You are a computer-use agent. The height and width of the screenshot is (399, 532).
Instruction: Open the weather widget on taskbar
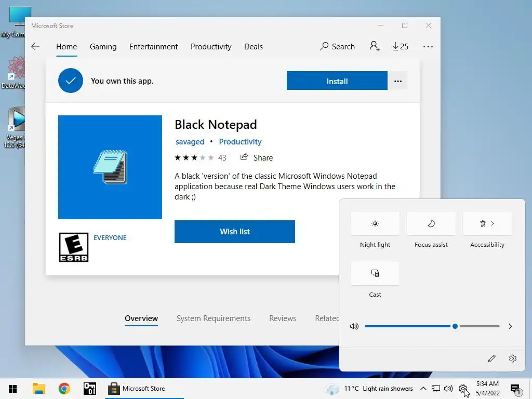tap(369, 389)
